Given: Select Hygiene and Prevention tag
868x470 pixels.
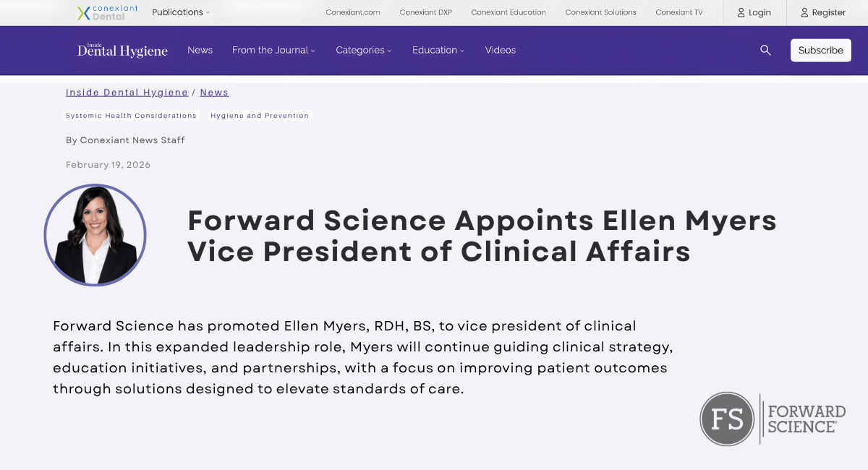Looking at the screenshot, I should pos(260,116).
